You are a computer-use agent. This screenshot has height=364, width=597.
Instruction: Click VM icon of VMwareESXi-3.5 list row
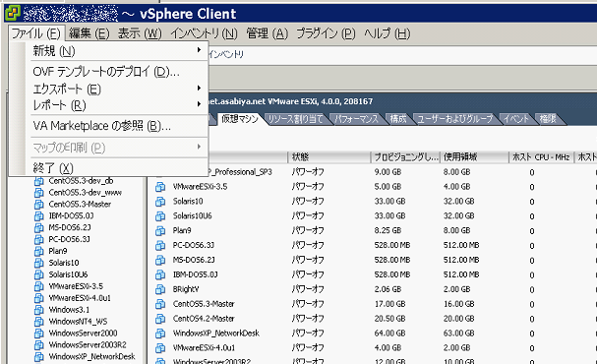(x=160, y=187)
